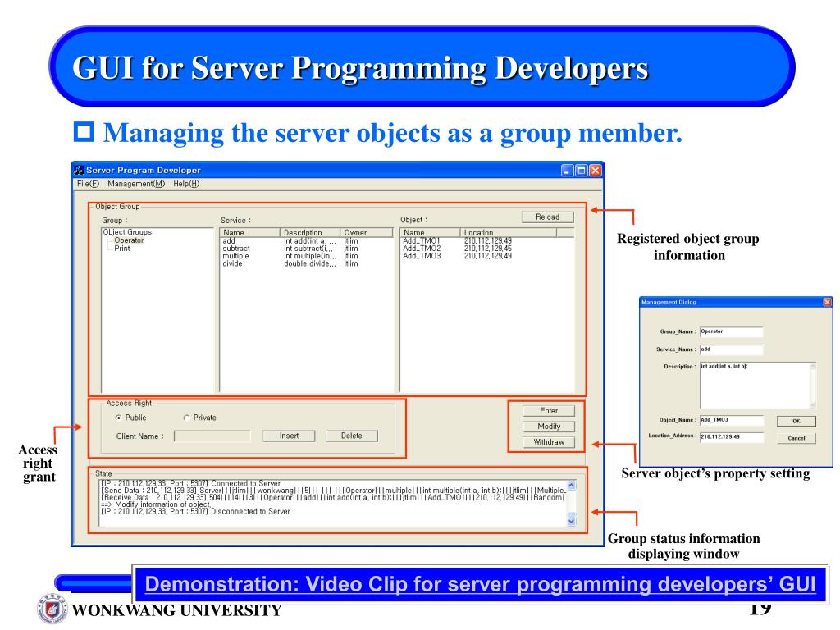
Task: Select the Add_TMO1 object row
Action: [x=486, y=241]
